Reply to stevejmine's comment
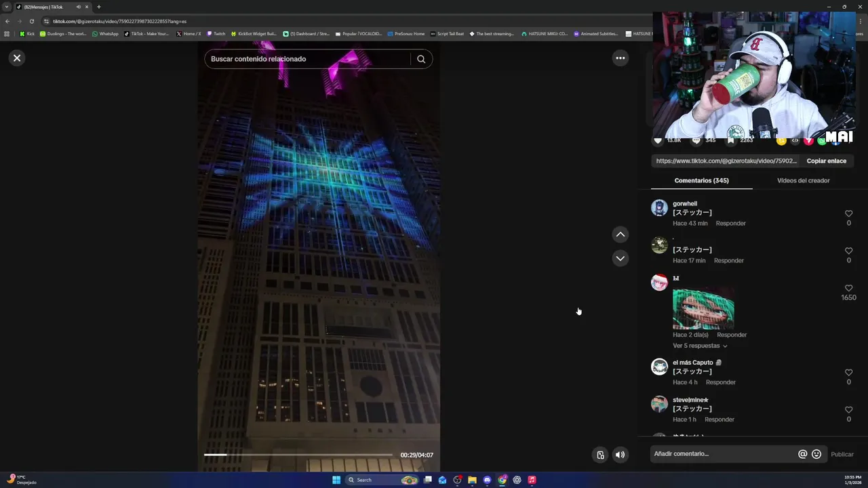Image resolution: width=868 pixels, height=488 pixels. [719, 420]
